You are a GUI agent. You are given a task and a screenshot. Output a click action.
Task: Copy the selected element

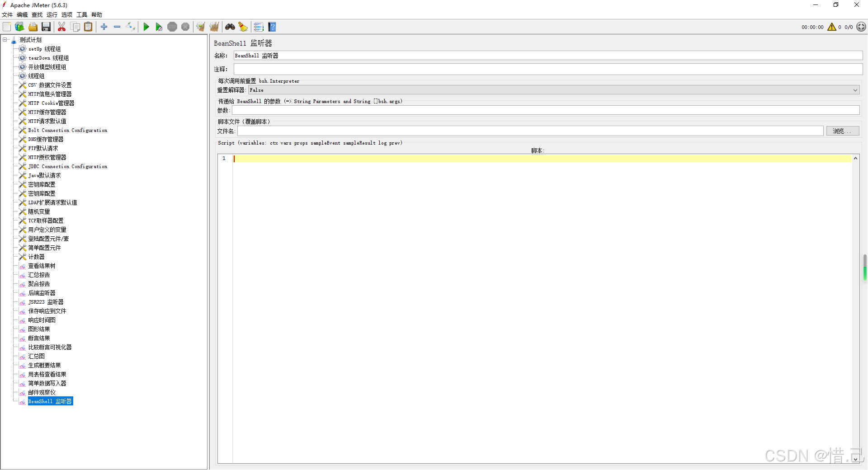75,27
